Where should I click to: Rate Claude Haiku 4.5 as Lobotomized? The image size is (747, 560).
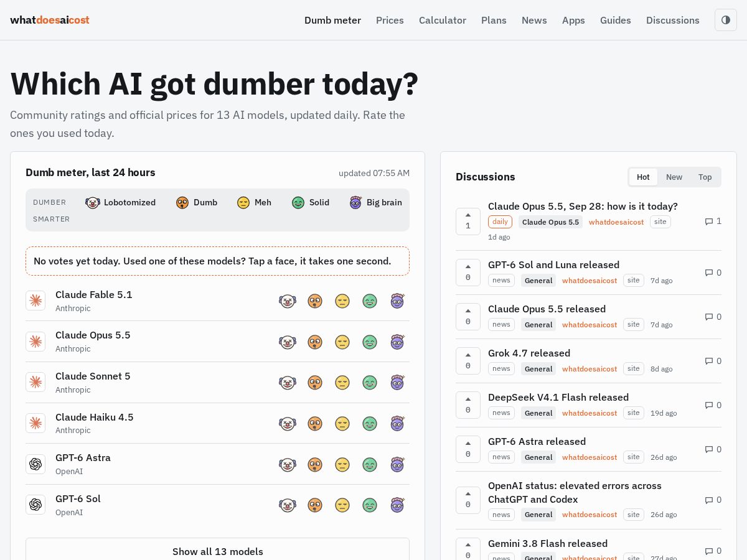coord(287,424)
